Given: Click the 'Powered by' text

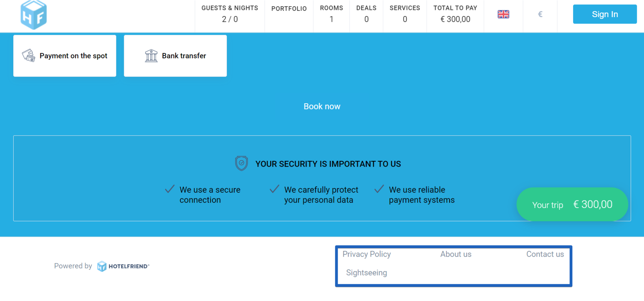Looking at the screenshot, I should point(73,266).
